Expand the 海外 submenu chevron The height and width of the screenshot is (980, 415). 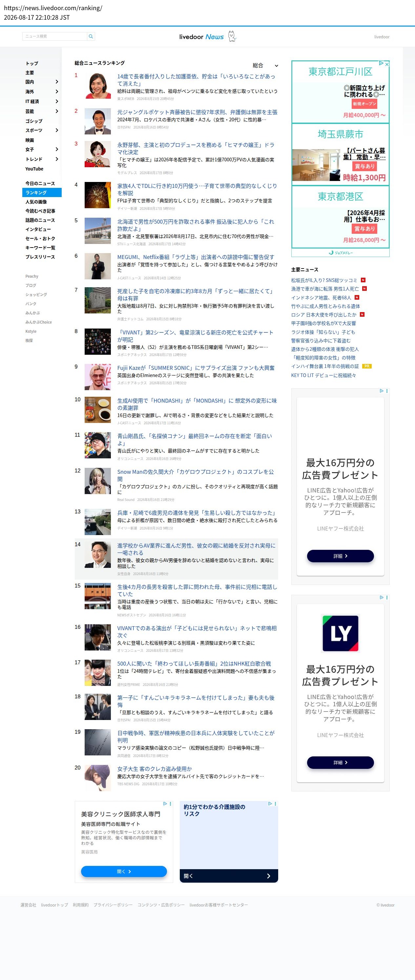(x=57, y=92)
